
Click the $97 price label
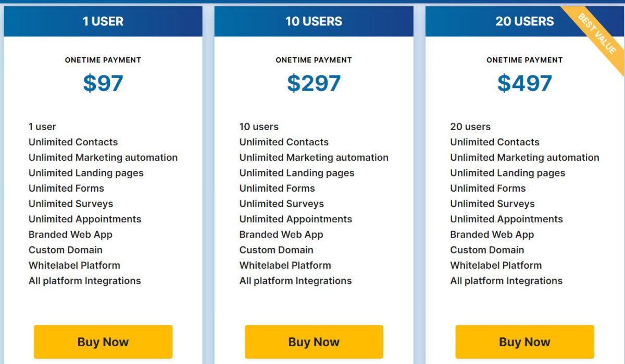103,82
